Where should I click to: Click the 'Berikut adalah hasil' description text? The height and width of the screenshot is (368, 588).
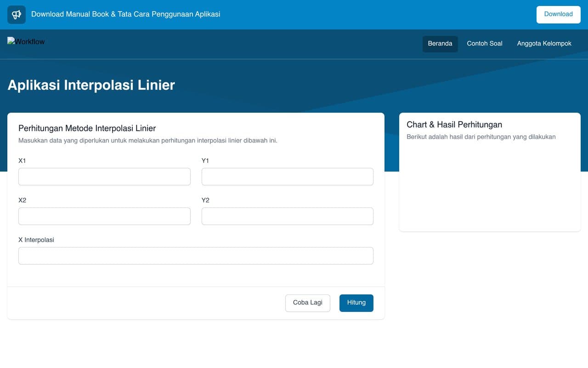coord(481,137)
